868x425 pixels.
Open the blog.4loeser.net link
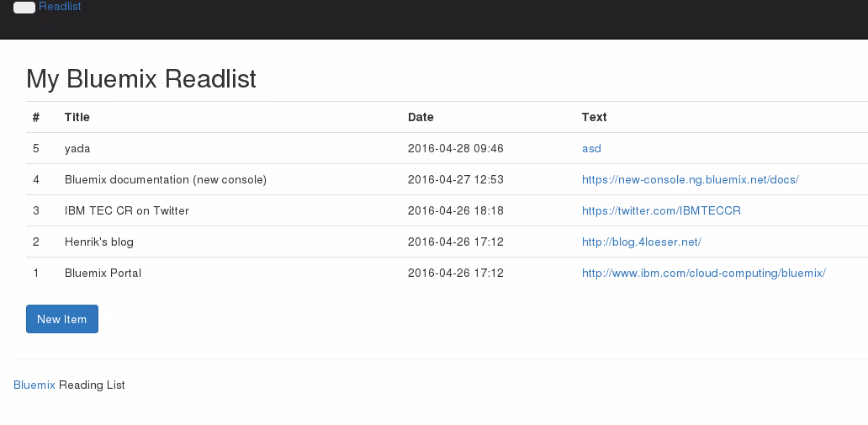pos(641,242)
